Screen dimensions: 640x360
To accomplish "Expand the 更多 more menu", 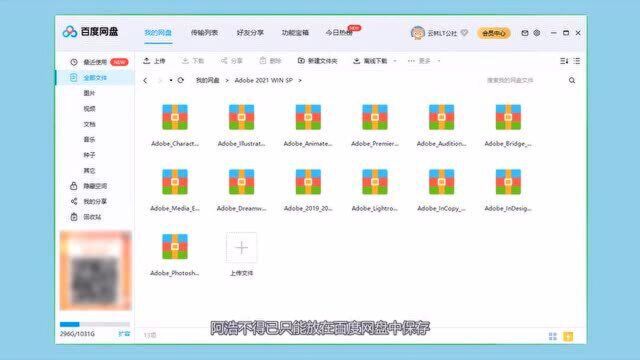I will point(424,61).
